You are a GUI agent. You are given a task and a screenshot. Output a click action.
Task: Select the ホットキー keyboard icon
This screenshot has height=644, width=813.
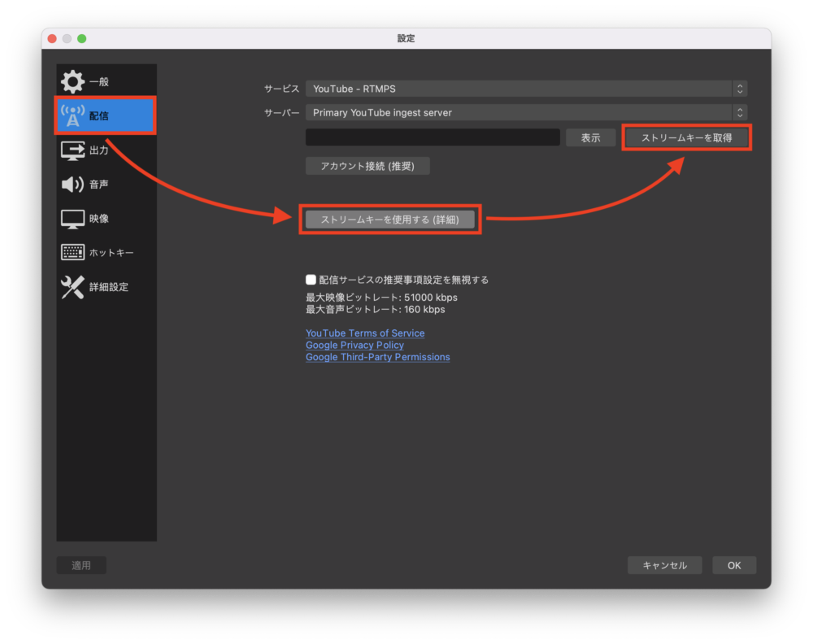[72, 253]
